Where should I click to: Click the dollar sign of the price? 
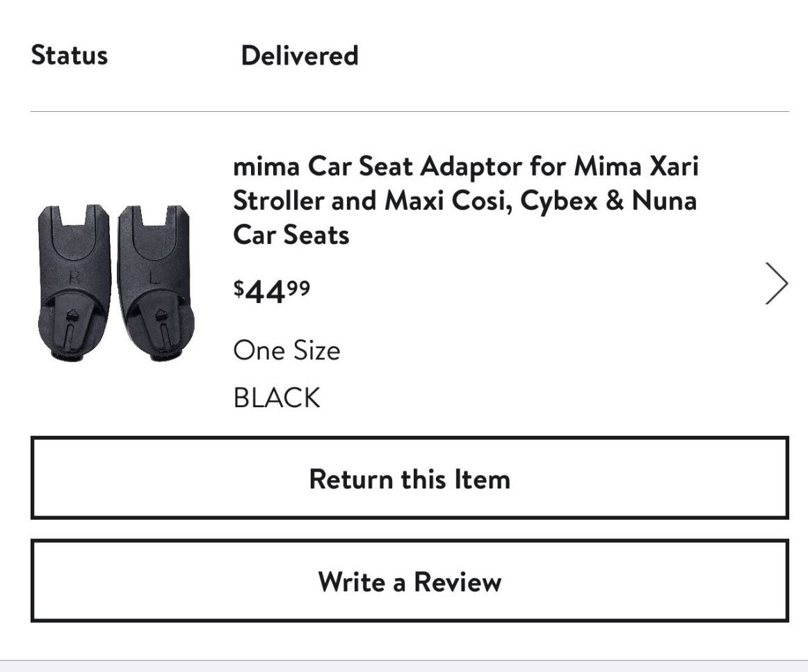point(238,288)
